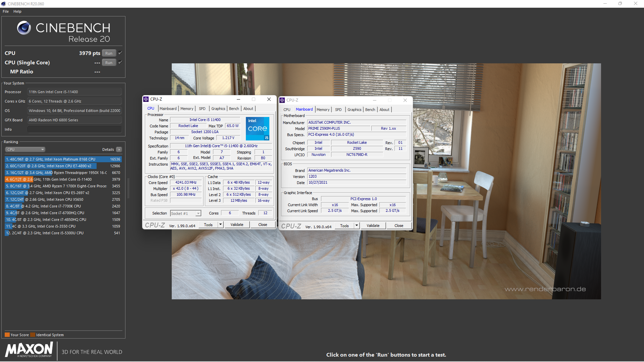
Task: Select Core i7-6700HQ ranking row
Action: (x=63, y=213)
